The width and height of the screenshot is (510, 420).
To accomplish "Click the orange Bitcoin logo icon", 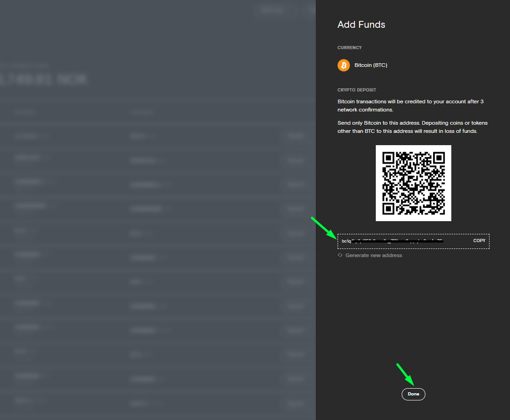I will coord(343,65).
